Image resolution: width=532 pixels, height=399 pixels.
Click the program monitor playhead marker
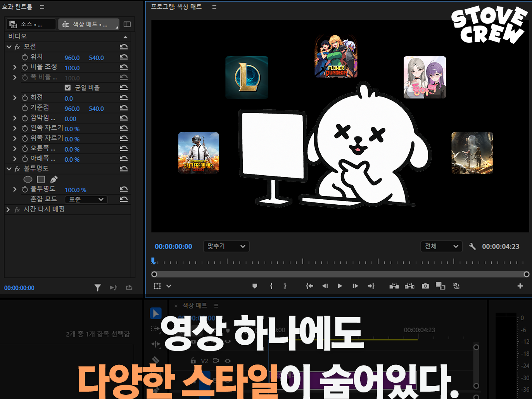pos(154,261)
